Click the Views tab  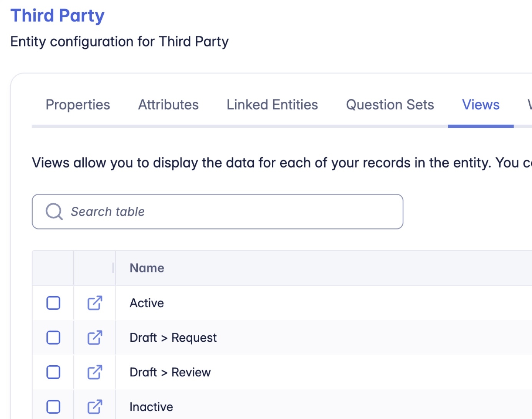tap(481, 105)
